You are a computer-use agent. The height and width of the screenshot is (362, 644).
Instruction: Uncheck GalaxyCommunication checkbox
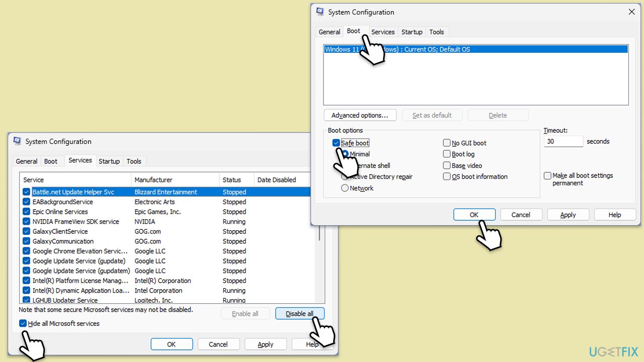coord(26,241)
